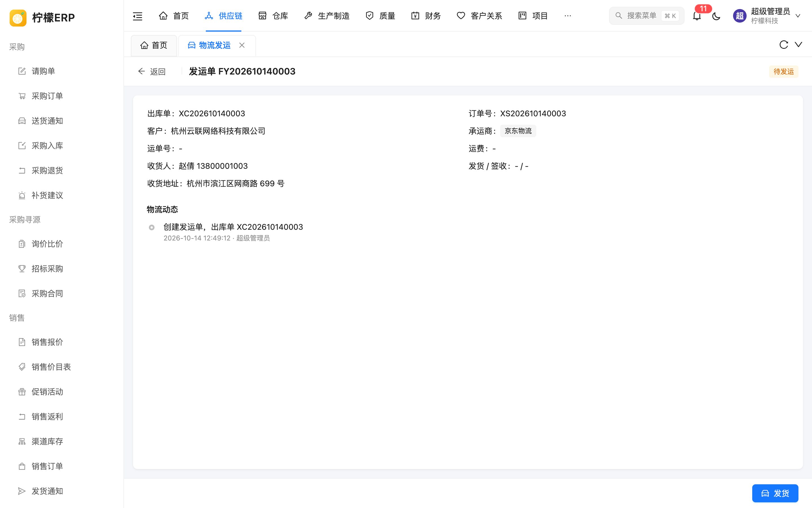Image resolution: width=812 pixels, height=508 pixels.
Task: Click the 京东物流 carrier tag
Action: pyautogui.click(x=518, y=131)
